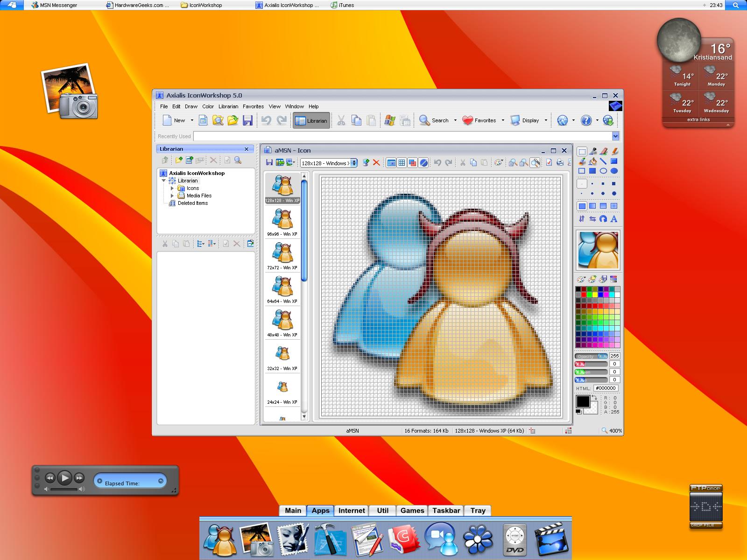747x560 pixels.
Task: Toggle the editor's preview pane button
Action: coord(391,162)
